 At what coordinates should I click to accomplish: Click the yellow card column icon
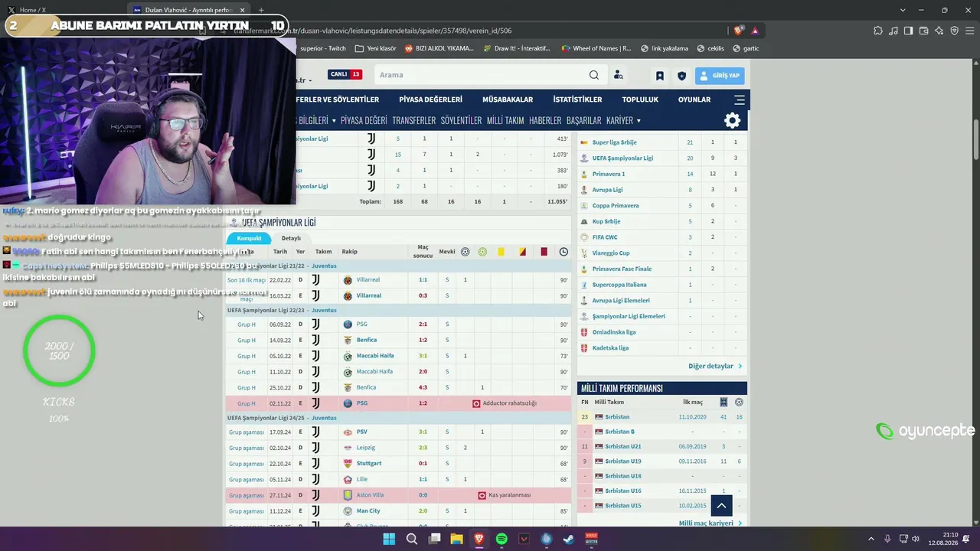point(501,252)
